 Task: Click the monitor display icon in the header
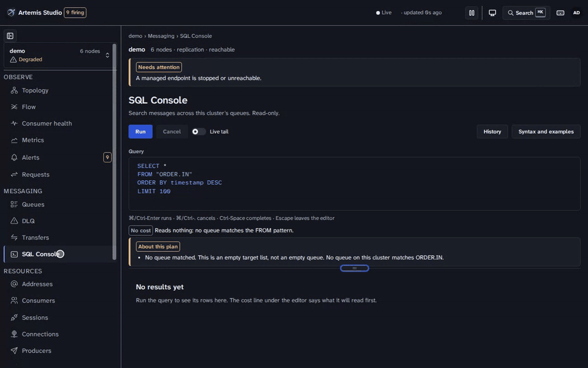[x=492, y=13]
